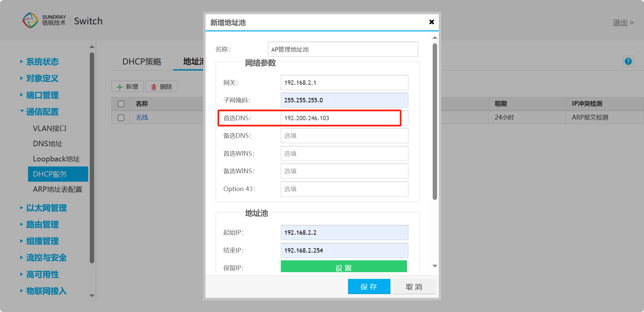Click the Option 43 input field

pos(344,189)
